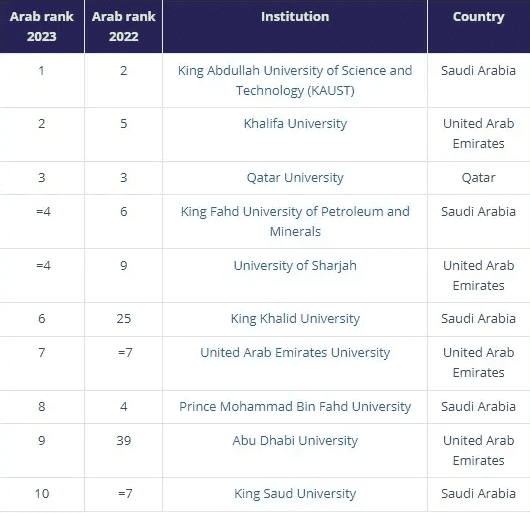Click the Arab rank 2023 column header
This screenshot has height=513, width=530.
tap(42, 26)
